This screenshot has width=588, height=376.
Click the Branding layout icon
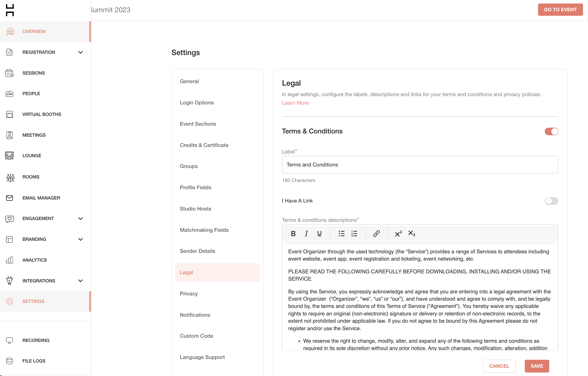[9, 239]
